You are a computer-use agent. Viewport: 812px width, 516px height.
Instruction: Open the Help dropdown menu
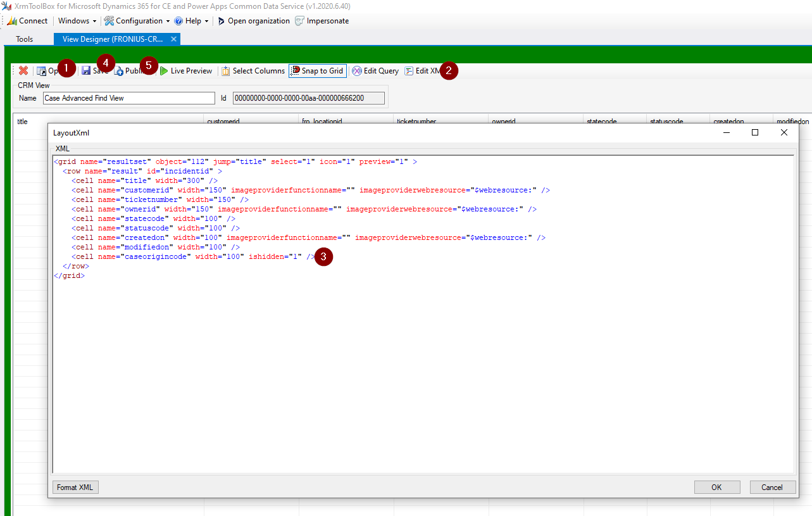pos(191,21)
